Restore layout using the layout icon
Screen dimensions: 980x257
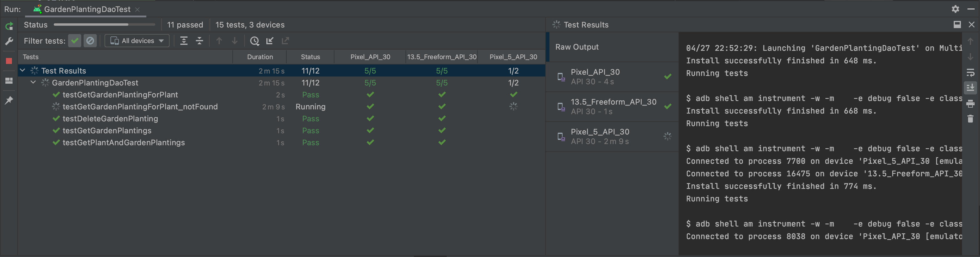click(9, 80)
